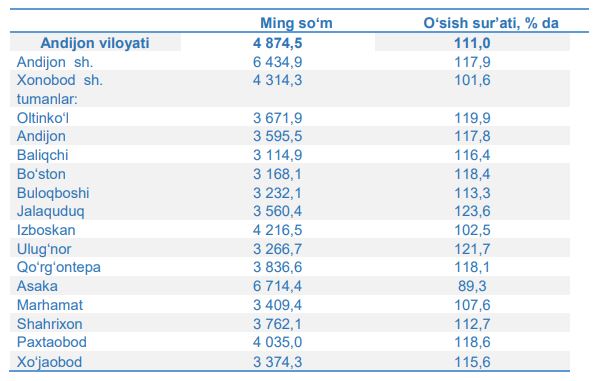Click the Qo'rg'ontepa district name
This screenshot has width=596, height=381.
(59, 267)
